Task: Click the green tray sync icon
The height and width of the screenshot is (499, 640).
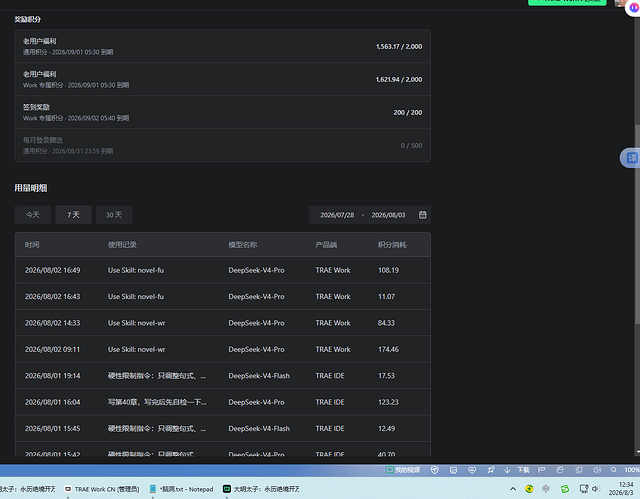Action: [x=565, y=488]
